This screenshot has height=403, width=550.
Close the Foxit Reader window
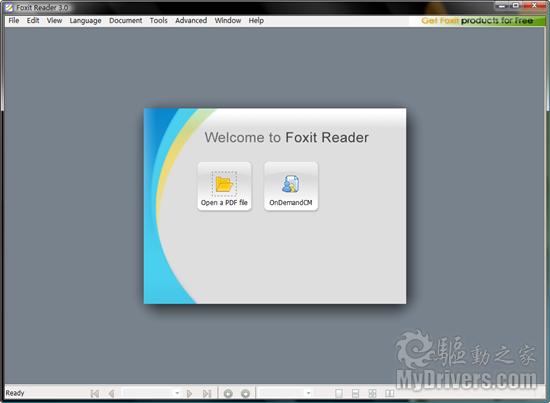tap(534, 5)
